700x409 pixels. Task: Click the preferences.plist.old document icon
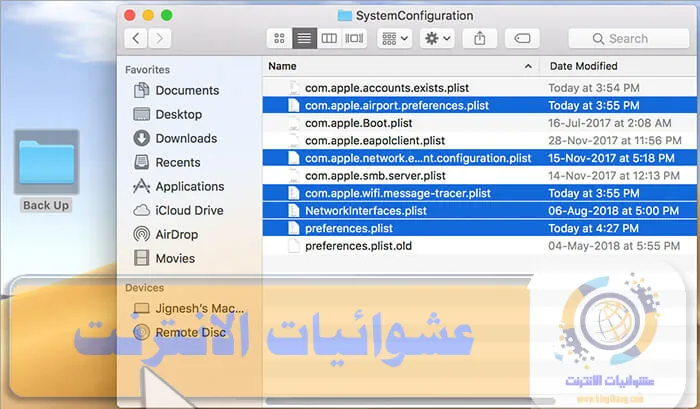click(293, 246)
